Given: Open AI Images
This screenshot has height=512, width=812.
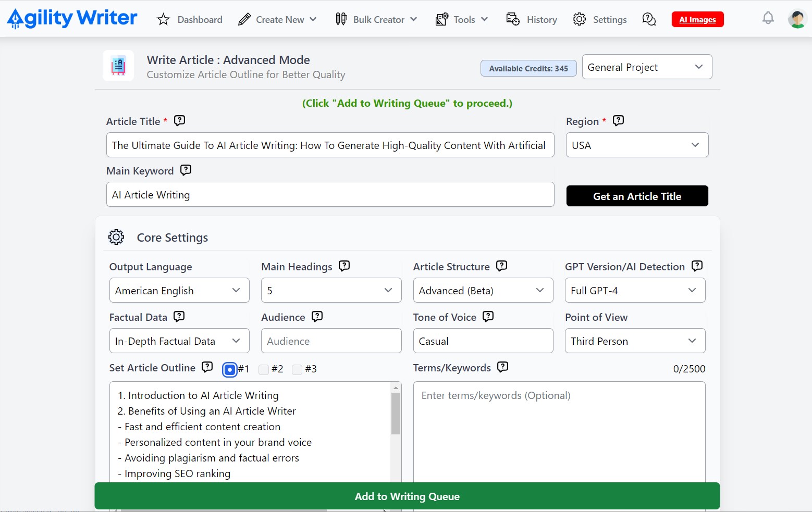Looking at the screenshot, I should coord(697,19).
